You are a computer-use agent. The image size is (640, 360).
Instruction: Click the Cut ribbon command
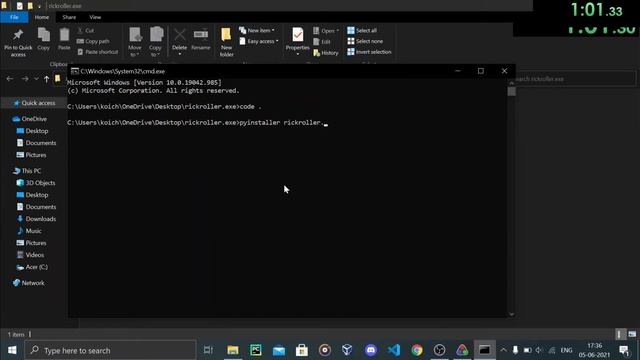pyautogui.click(x=86, y=31)
